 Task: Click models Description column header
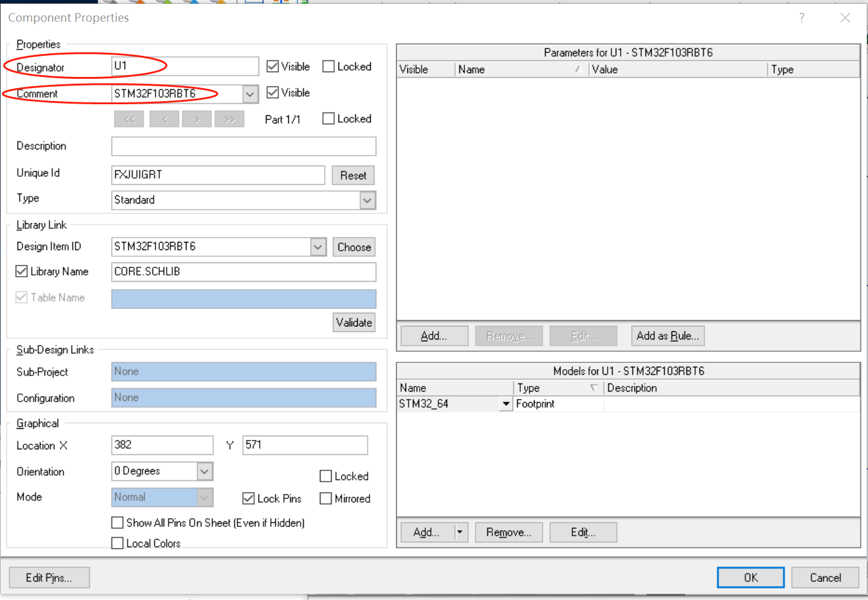[732, 388]
